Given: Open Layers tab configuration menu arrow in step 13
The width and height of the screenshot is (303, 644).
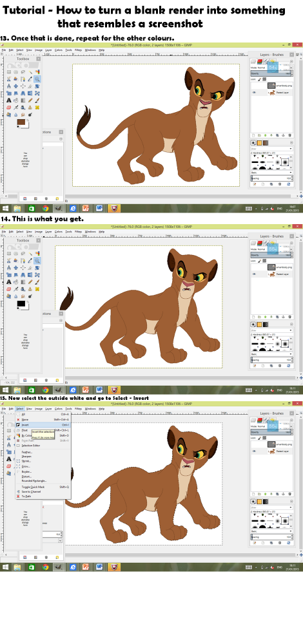Looking at the screenshot, I should click(291, 61).
